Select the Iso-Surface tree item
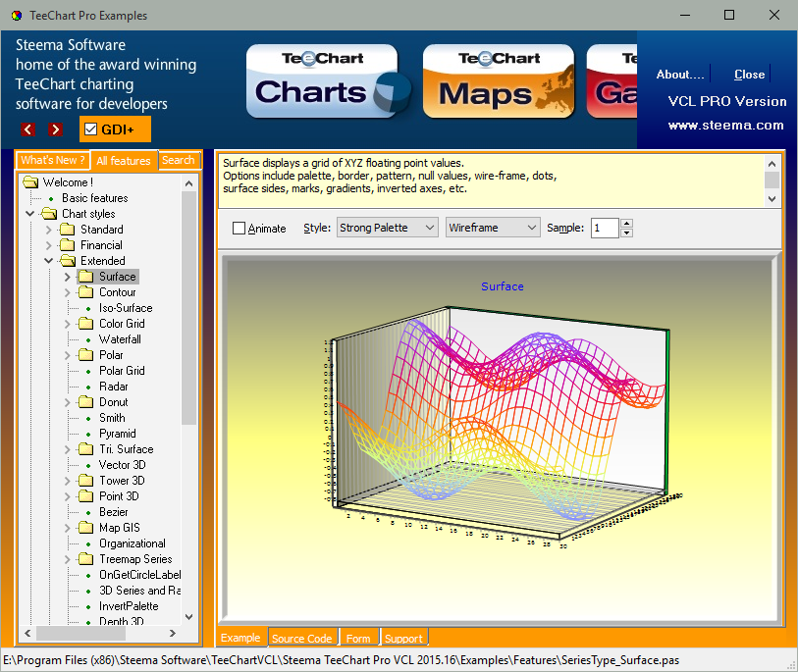Screen dimensions: 798x672 pyautogui.click(x=126, y=308)
